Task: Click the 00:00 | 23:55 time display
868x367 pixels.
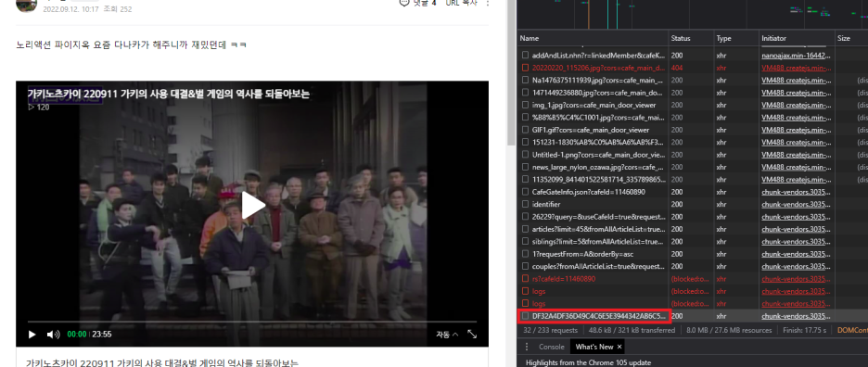Action: pyautogui.click(x=89, y=335)
